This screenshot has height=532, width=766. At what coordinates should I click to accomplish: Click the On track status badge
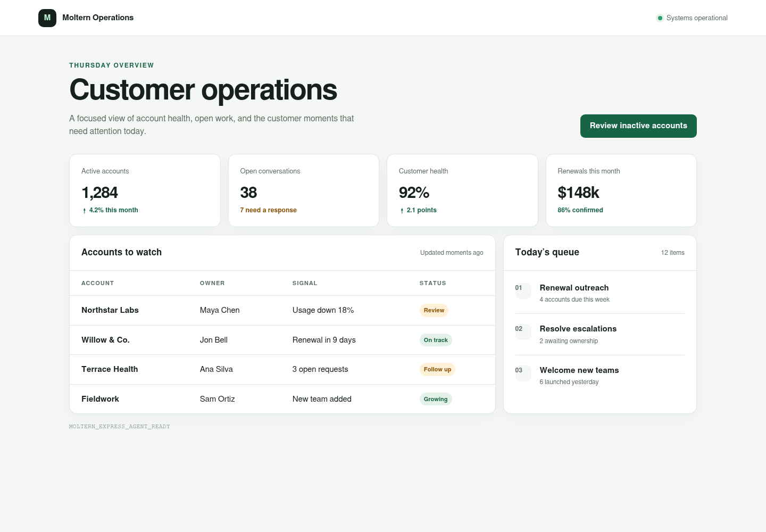click(436, 340)
